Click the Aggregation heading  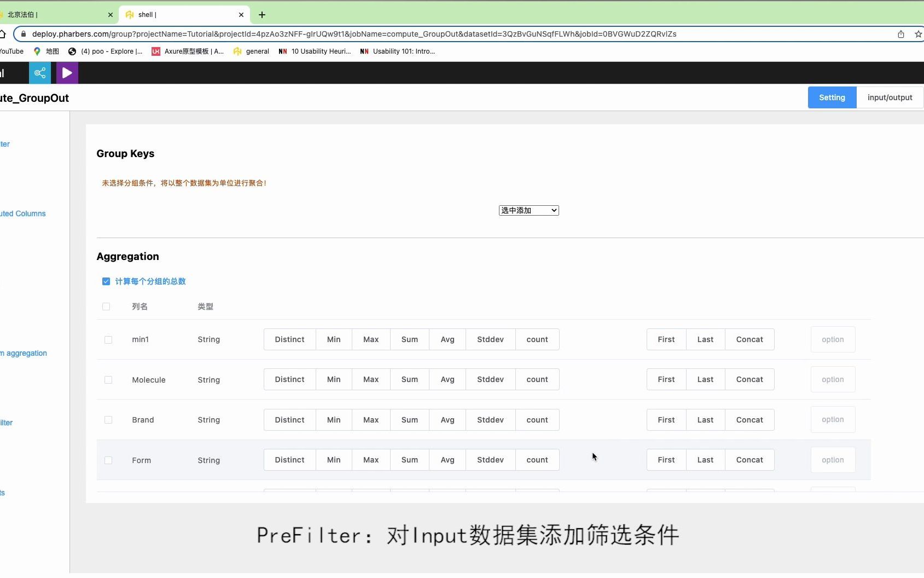click(x=128, y=257)
